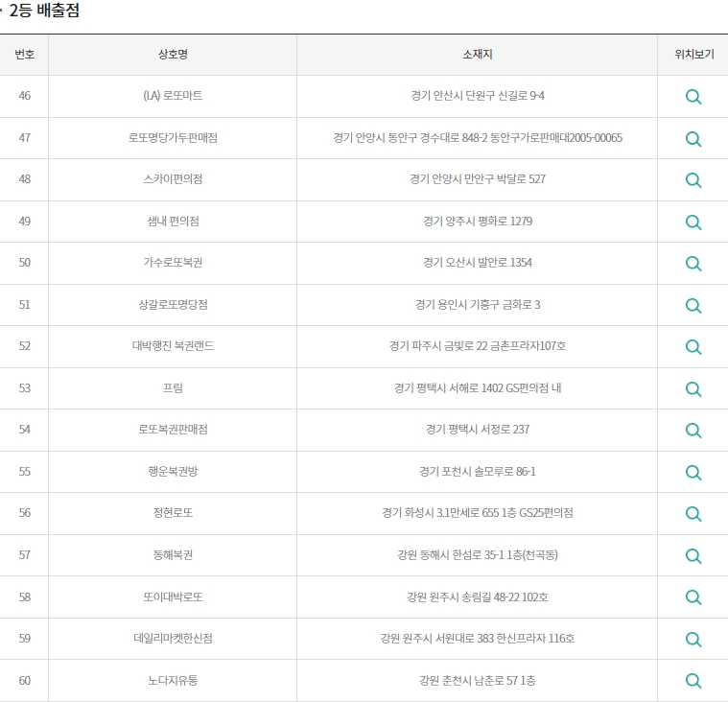
Task: Click the 위치보기 column header
Action: coord(694,55)
